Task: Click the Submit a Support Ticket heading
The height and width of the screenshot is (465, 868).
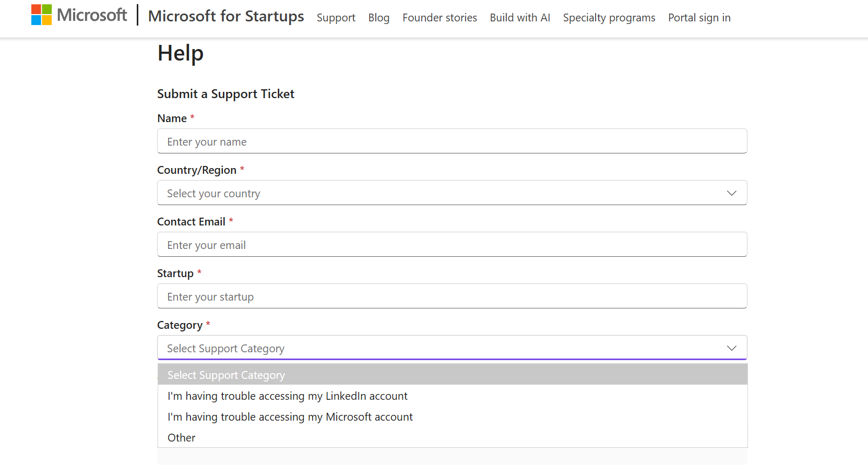Action: point(225,94)
